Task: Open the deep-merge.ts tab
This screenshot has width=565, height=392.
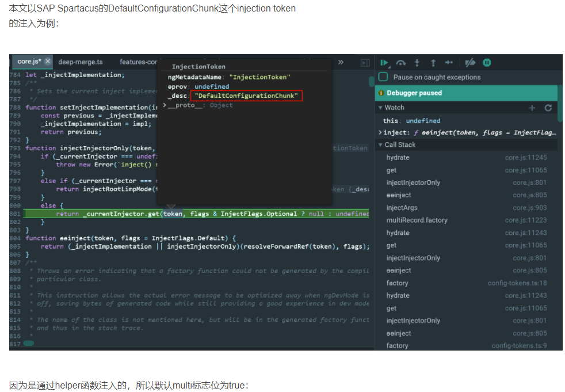Action: [x=81, y=62]
